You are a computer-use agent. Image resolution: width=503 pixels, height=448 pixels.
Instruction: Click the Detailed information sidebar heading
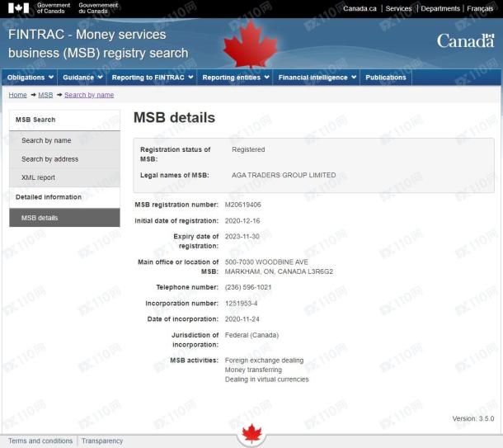point(49,197)
